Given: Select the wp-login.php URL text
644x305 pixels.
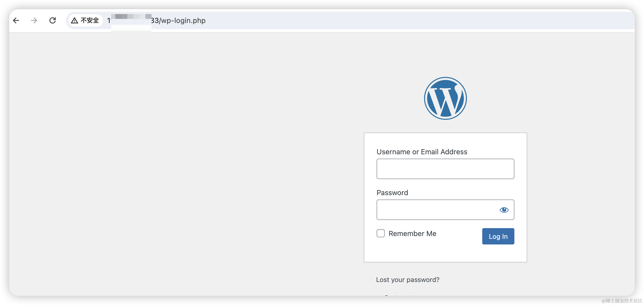Looking at the screenshot, I should pos(178,20).
